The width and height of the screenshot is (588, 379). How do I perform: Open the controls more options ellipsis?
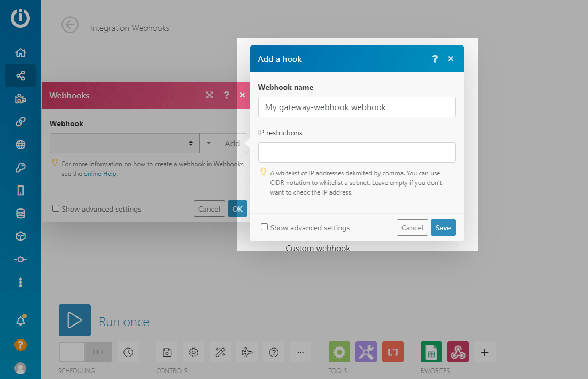click(x=300, y=352)
